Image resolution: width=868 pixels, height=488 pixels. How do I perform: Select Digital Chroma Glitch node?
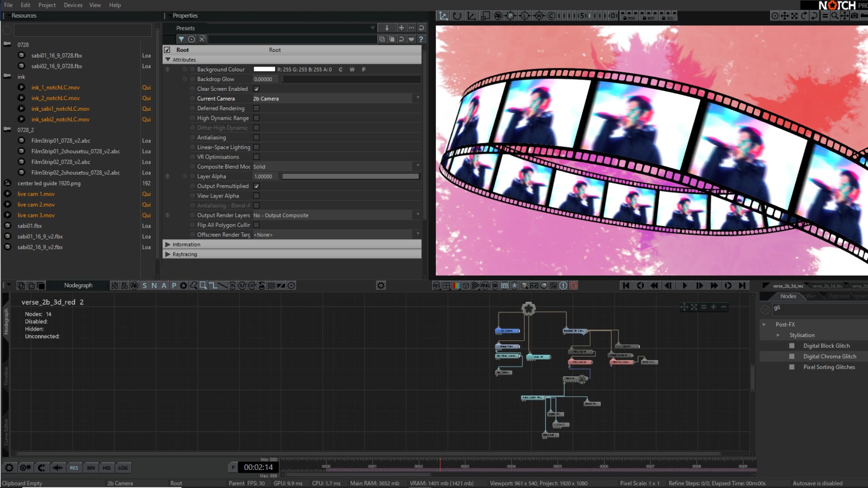click(x=829, y=357)
